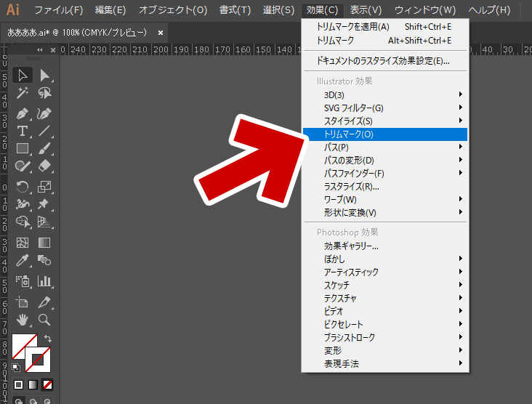Pick the Paintbrush tool

click(44, 148)
